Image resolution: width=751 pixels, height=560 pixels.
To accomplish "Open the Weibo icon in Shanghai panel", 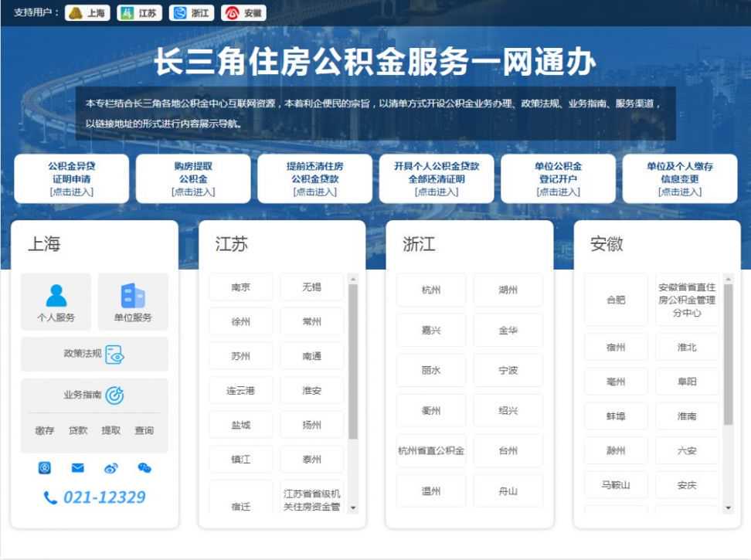I will click(x=110, y=468).
